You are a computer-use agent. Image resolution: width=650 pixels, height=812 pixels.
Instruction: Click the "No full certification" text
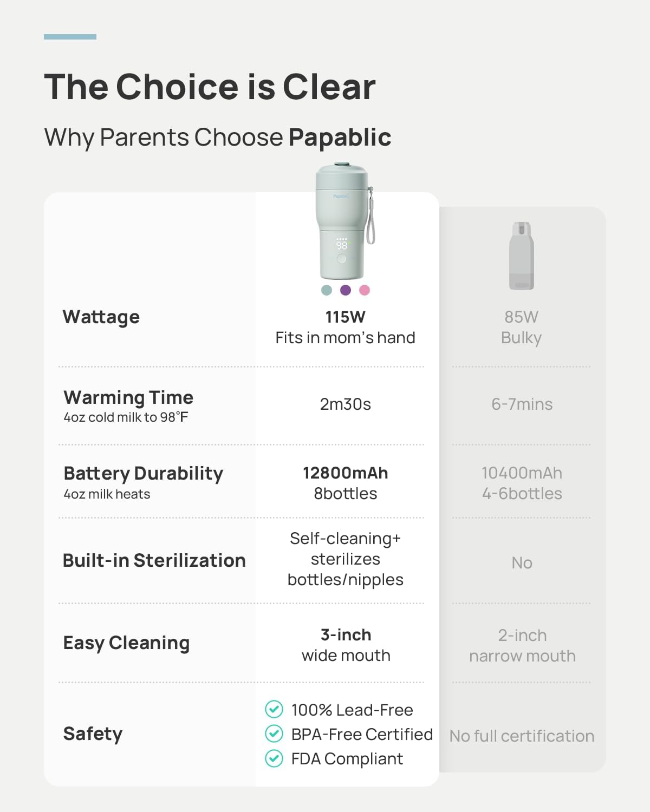(522, 736)
